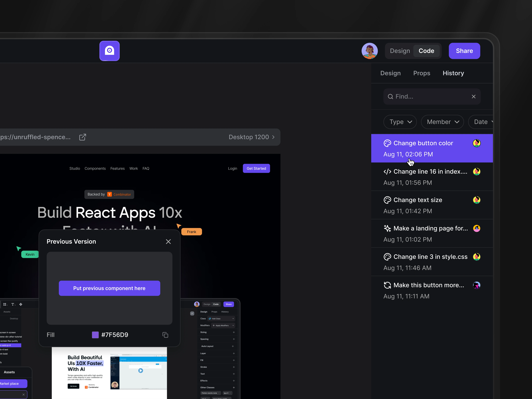This screenshot has height=399, width=532.
Task: Open the History tab in right panel
Action: (453, 73)
